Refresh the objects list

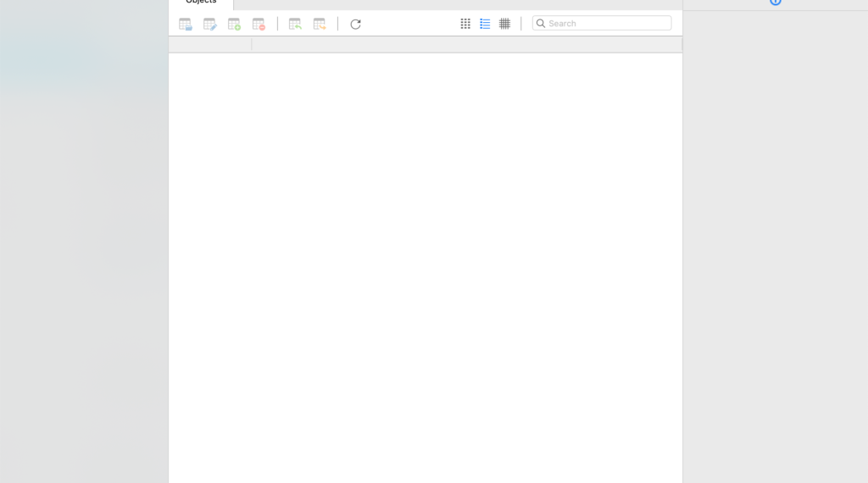click(355, 24)
